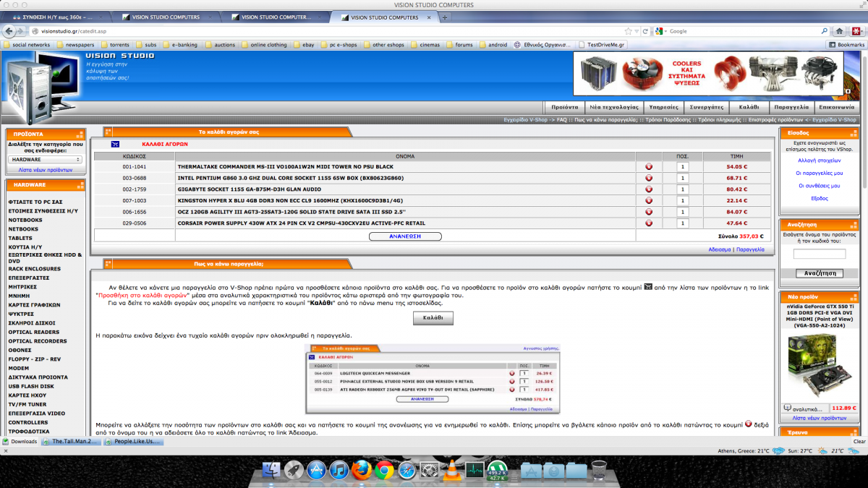Open a new tab with the plus button
Screen dimensions: 868x488
(445, 17)
